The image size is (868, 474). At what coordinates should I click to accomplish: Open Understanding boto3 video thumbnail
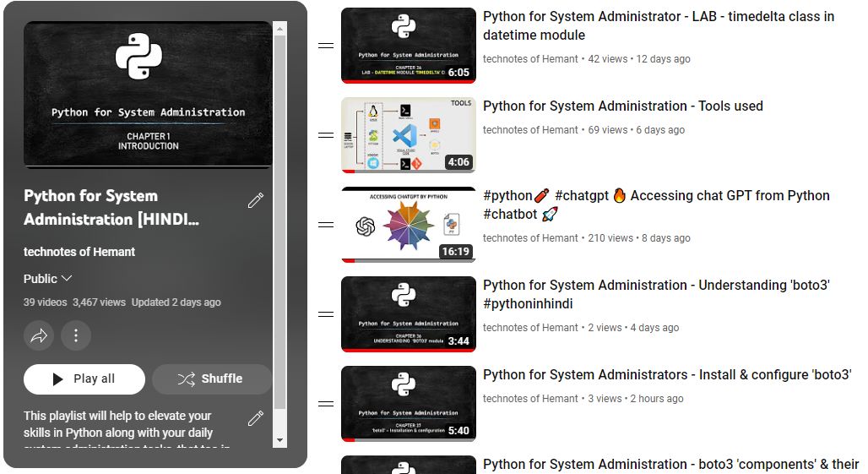(409, 314)
